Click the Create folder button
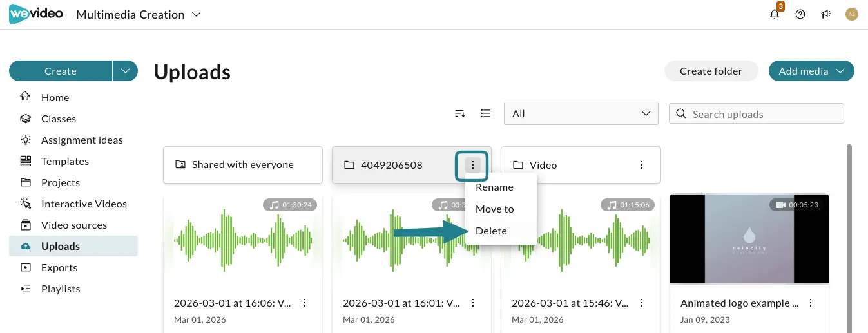Screen dimensions: 868x333 tap(711, 71)
